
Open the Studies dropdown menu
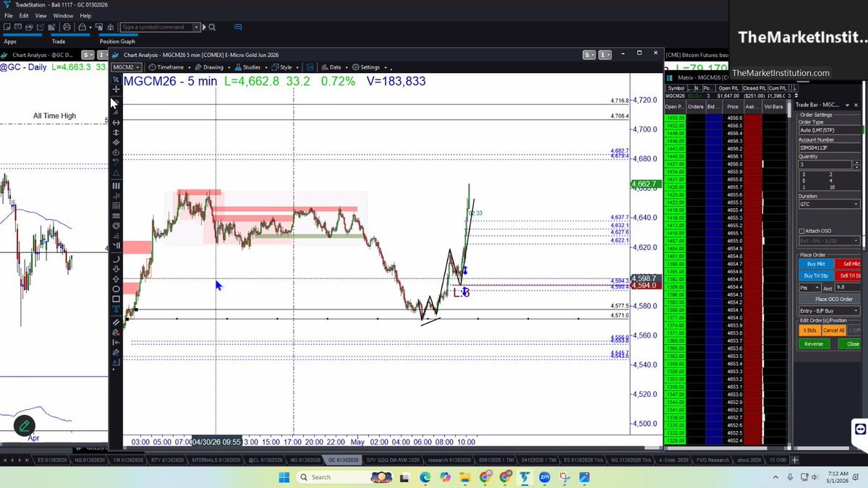(251, 67)
